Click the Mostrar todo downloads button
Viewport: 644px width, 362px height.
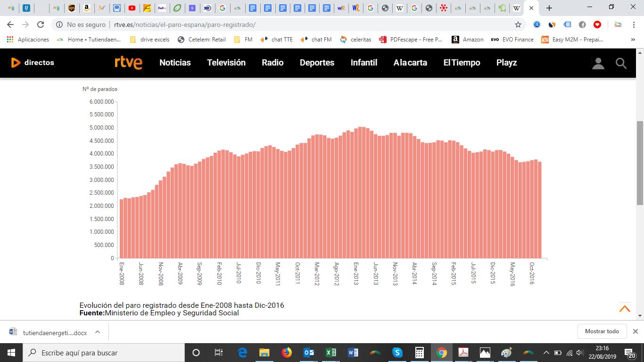[x=602, y=331]
